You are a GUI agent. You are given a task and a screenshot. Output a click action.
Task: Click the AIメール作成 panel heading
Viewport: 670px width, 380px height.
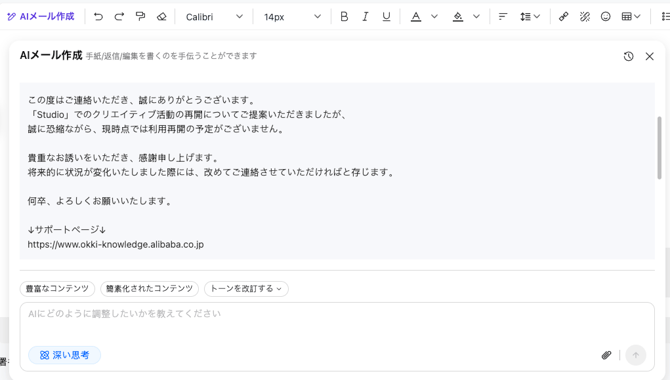51,56
